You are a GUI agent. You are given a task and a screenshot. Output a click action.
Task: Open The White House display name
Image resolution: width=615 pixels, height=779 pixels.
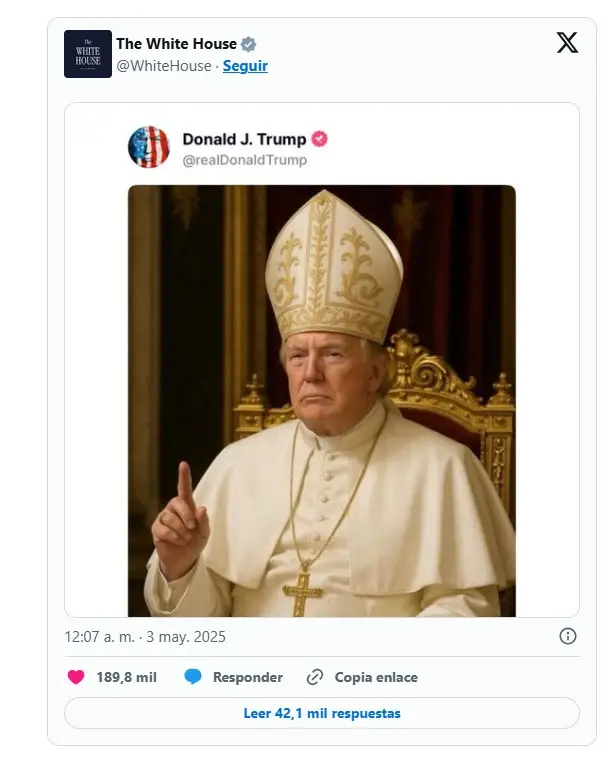coord(176,44)
